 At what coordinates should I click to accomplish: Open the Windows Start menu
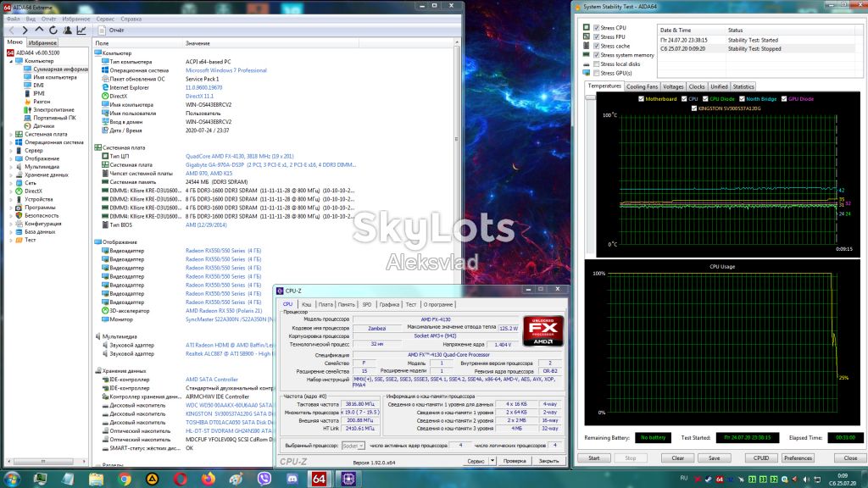pyautogui.click(x=12, y=479)
